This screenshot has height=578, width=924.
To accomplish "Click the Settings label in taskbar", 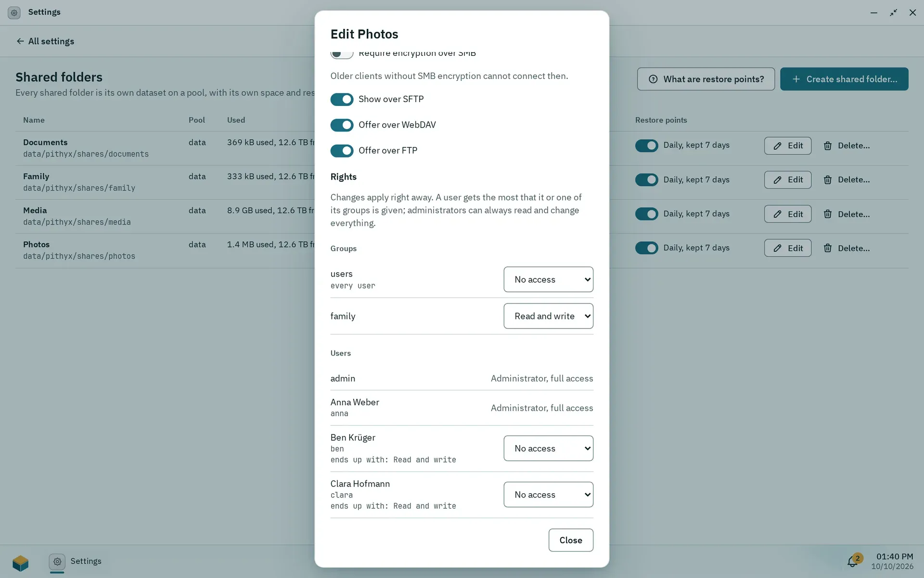I will tap(86, 561).
